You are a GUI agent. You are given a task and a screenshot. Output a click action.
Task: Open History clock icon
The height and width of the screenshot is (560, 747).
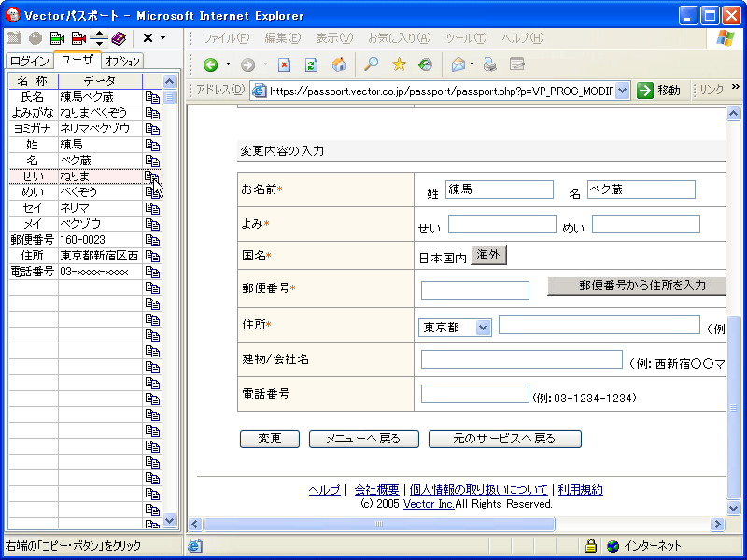426,64
